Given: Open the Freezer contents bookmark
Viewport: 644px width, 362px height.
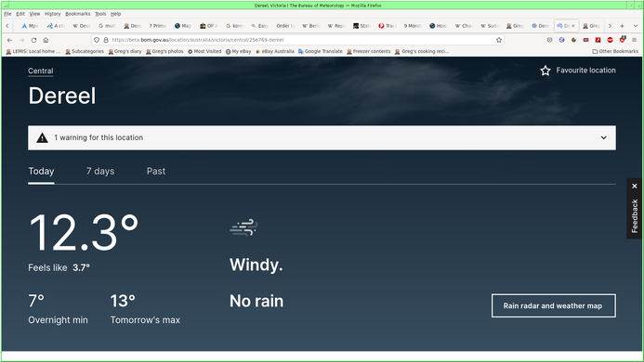Looking at the screenshot, I should click(368, 52).
